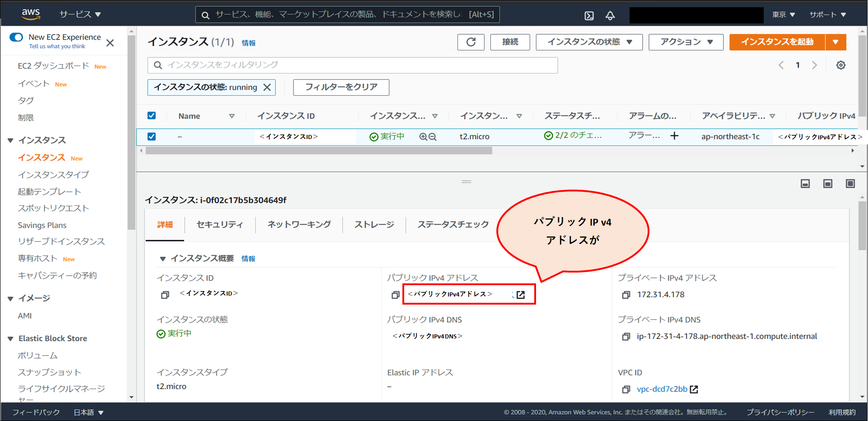Viewport: 868px width, 421px height.
Task: Toggle the New EC2 Experience switch
Action: click(x=16, y=37)
